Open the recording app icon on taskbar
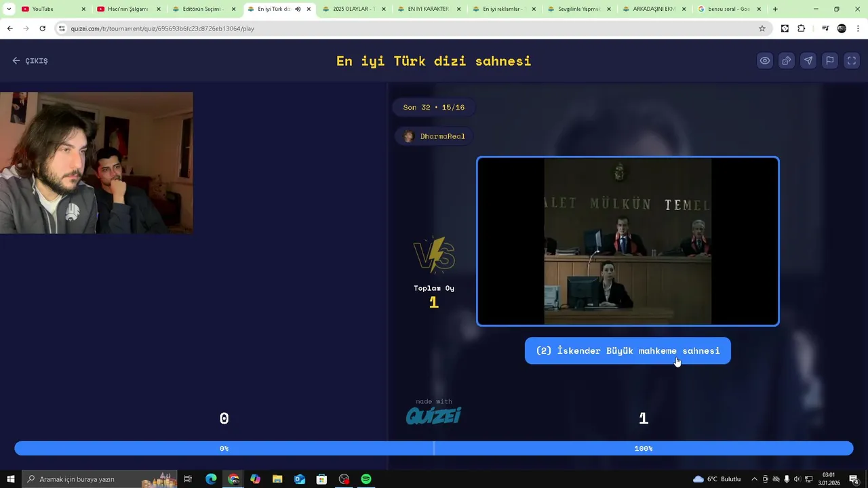 click(x=344, y=479)
